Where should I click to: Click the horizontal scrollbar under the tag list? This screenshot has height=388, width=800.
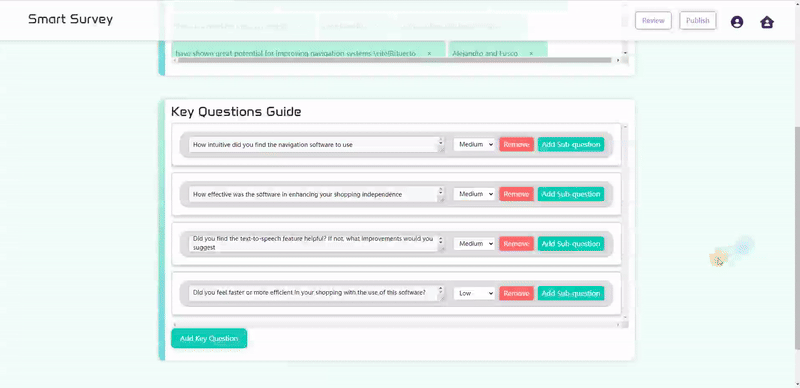click(x=393, y=60)
